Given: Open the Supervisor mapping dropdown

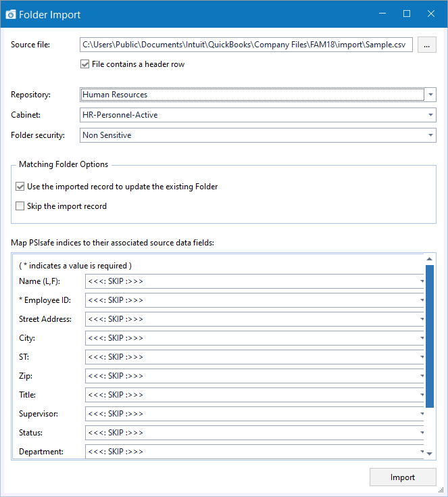Looking at the screenshot, I should coord(255,414).
